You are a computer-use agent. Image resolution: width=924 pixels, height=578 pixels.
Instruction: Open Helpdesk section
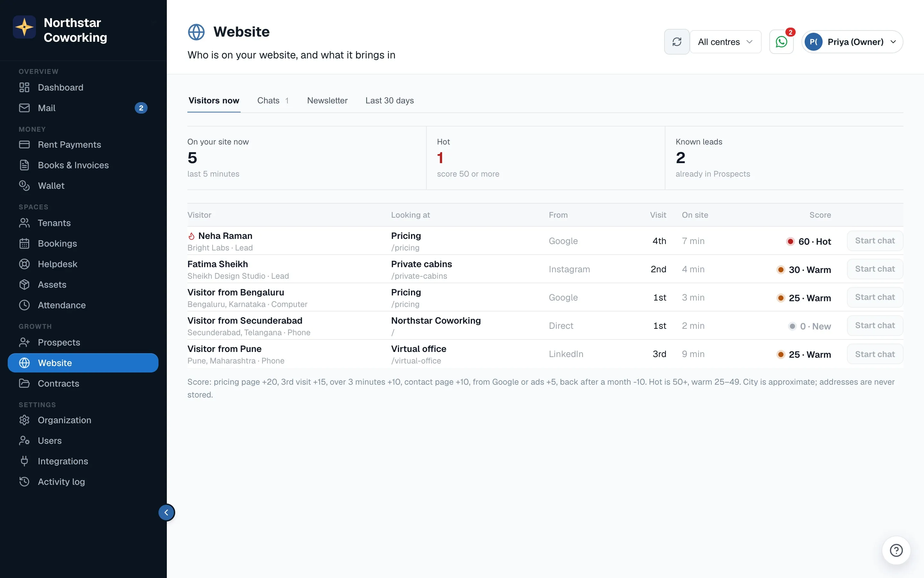[x=83, y=264]
